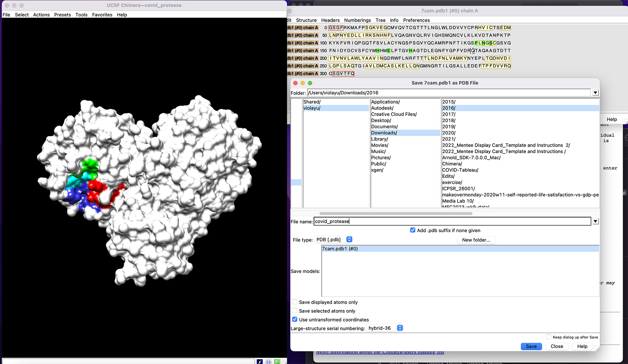Screen dimensions: 628x364
Task: Open Structure menu in sequence window
Action: [306, 20]
